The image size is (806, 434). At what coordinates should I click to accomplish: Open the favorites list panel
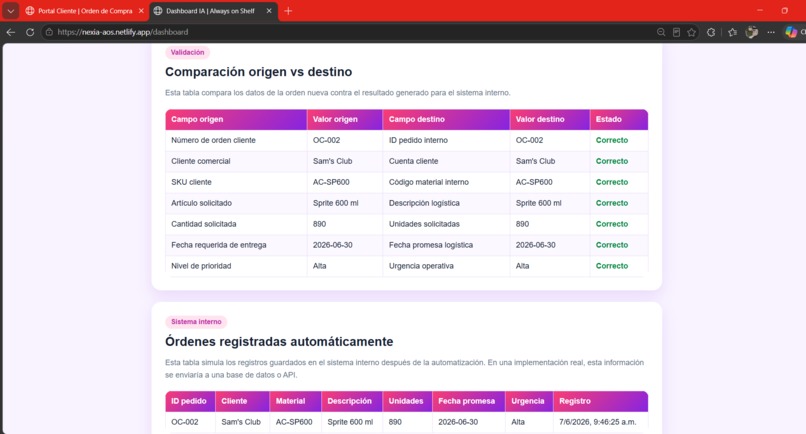tap(732, 32)
